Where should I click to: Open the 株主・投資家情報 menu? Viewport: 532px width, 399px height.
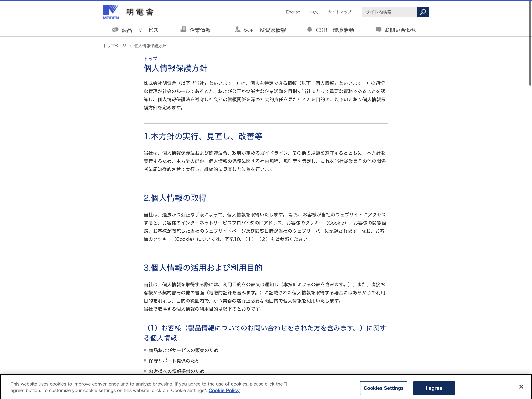[x=265, y=30]
